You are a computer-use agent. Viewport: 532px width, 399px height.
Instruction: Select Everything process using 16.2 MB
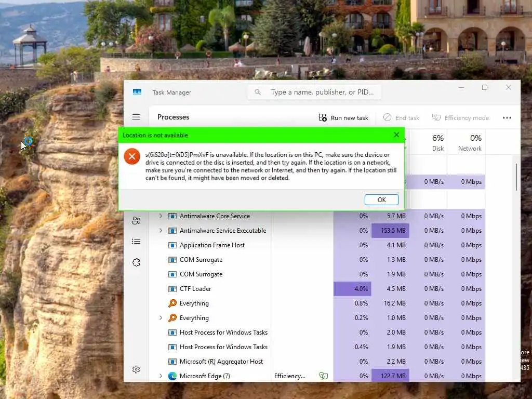click(194, 303)
